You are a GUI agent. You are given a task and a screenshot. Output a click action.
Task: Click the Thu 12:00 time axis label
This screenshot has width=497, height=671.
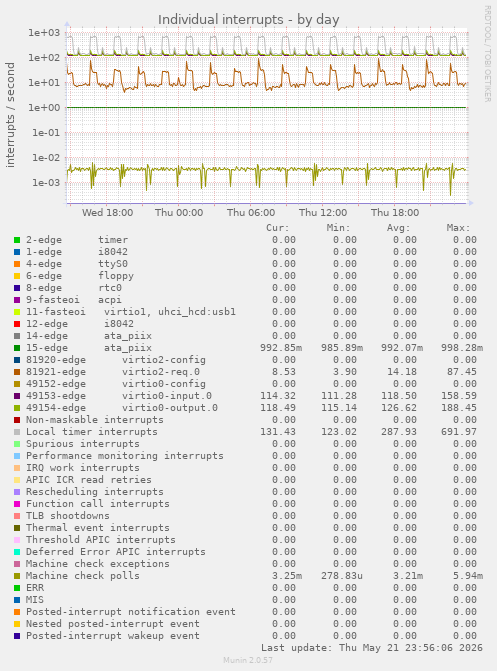point(323,213)
